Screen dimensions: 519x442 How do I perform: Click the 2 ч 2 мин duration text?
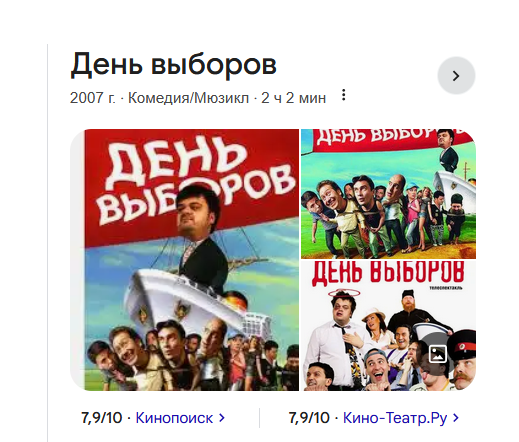point(293,98)
